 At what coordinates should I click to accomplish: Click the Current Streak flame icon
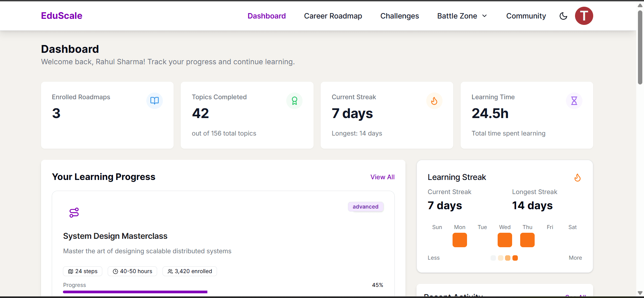434,101
